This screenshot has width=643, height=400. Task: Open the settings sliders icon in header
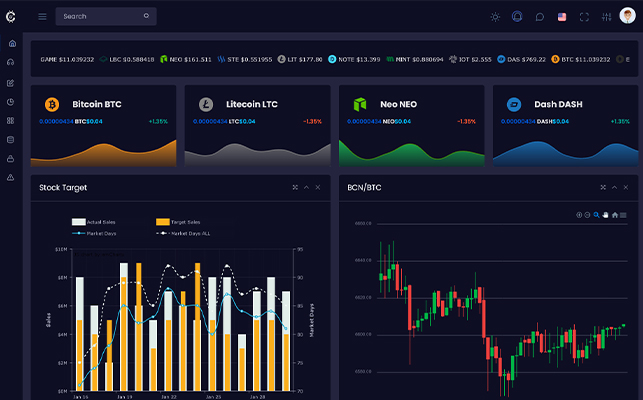click(x=607, y=17)
